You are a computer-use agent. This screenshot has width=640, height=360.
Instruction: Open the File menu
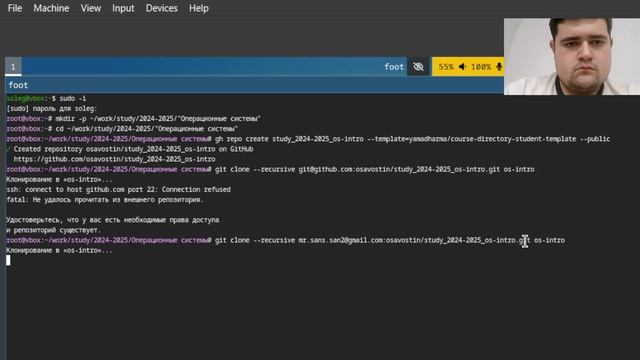coord(15,8)
